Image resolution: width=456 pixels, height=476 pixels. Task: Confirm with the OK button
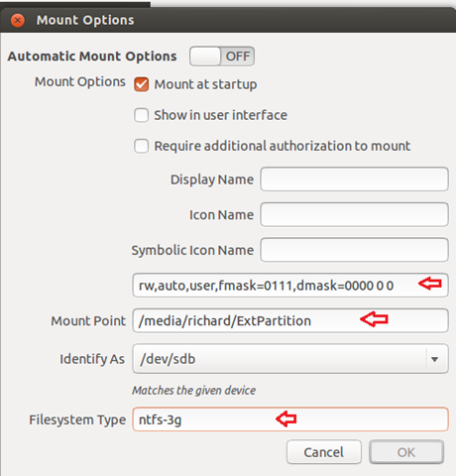pyautogui.click(x=406, y=452)
